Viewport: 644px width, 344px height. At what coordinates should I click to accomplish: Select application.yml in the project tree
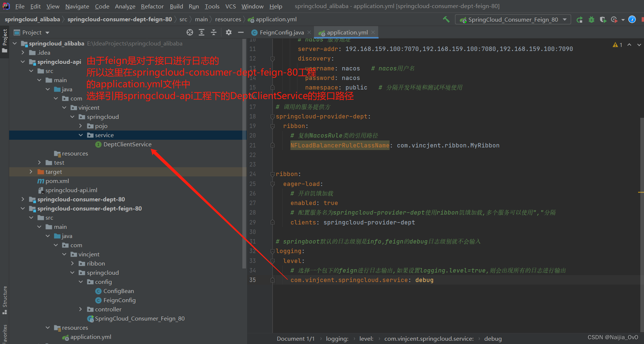(x=91, y=337)
